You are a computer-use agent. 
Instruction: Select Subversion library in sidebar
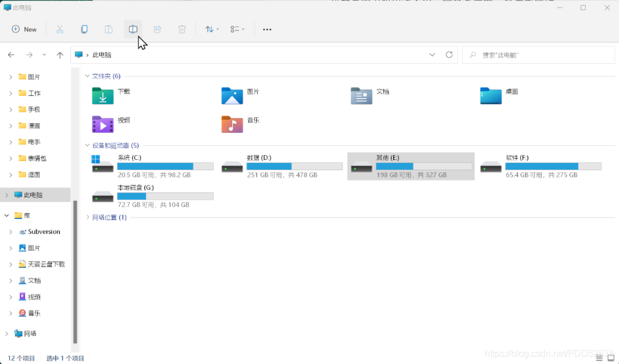click(40, 232)
